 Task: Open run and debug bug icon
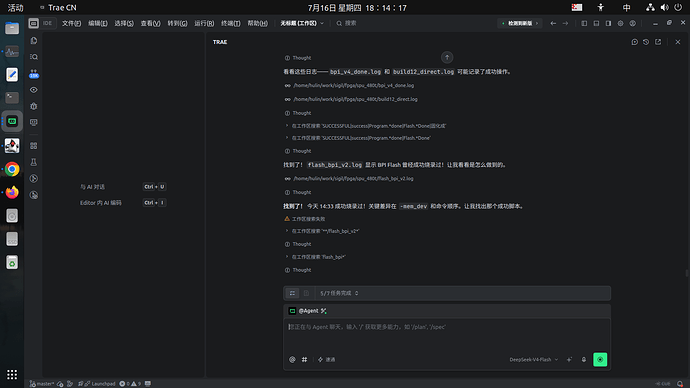(34, 106)
